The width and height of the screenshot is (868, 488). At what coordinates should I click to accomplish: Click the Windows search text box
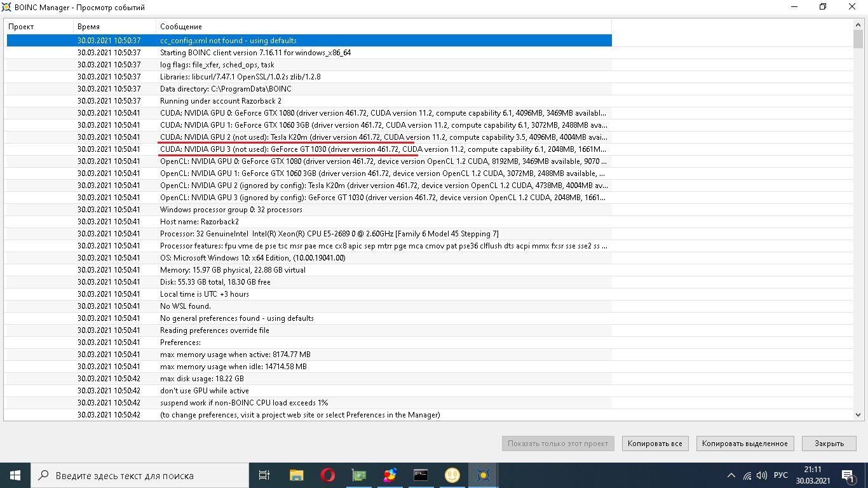click(140, 475)
